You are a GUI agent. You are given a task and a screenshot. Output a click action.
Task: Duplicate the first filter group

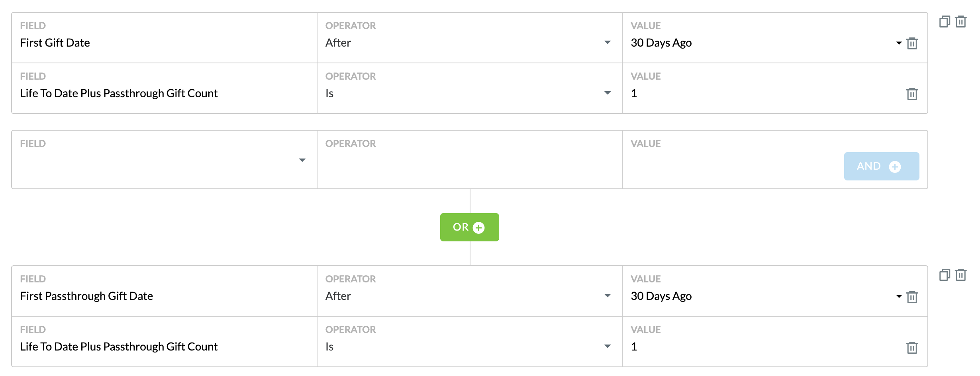pyautogui.click(x=945, y=22)
